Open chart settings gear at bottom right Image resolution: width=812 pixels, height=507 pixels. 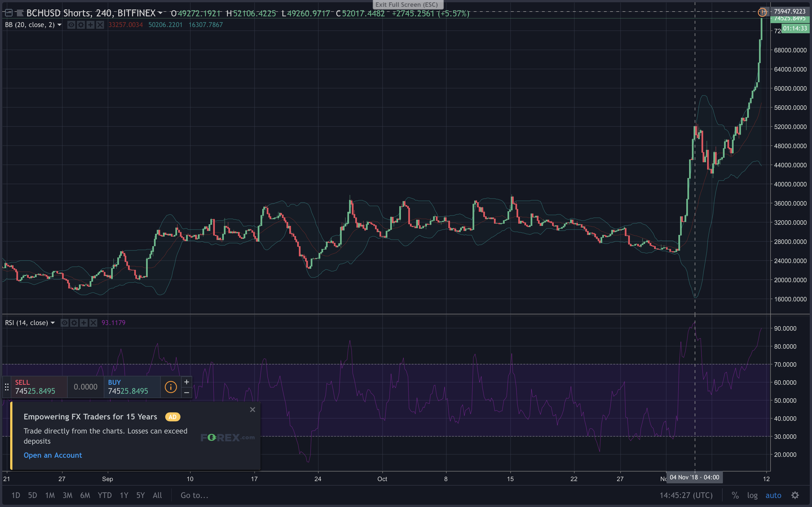(795, 495)
